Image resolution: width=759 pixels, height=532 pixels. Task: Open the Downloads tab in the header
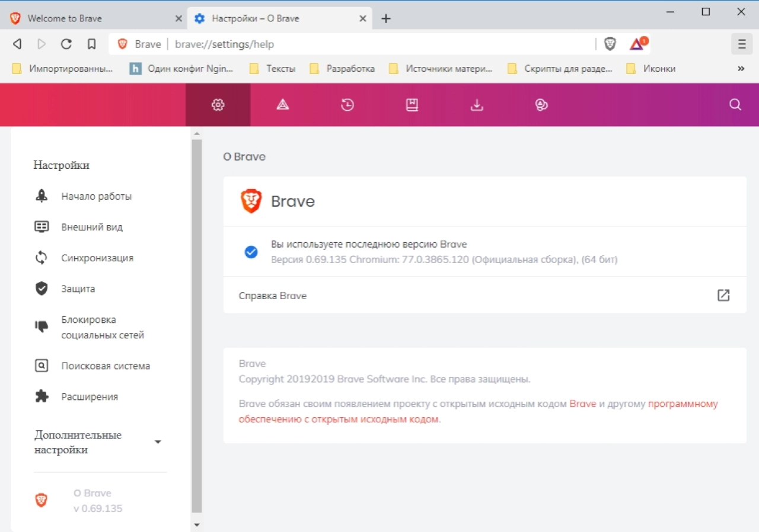pyautogui.click(x=477, y=105)
